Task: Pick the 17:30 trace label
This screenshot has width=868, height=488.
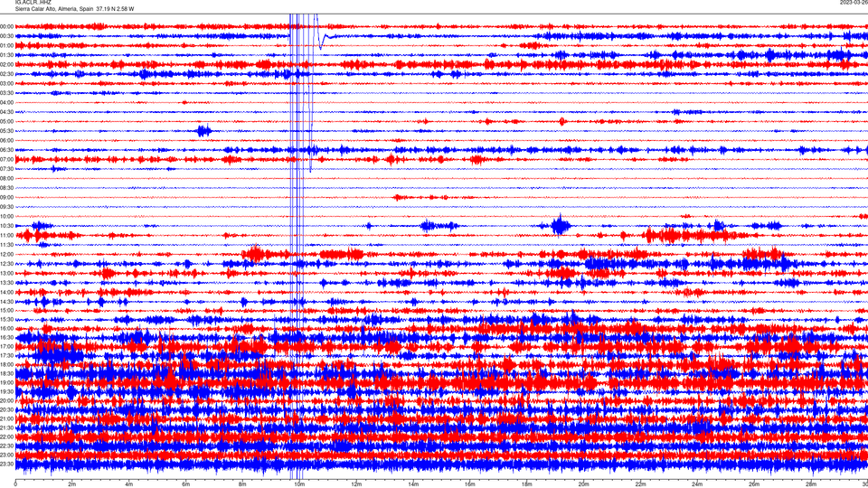Action: point(6,356)
